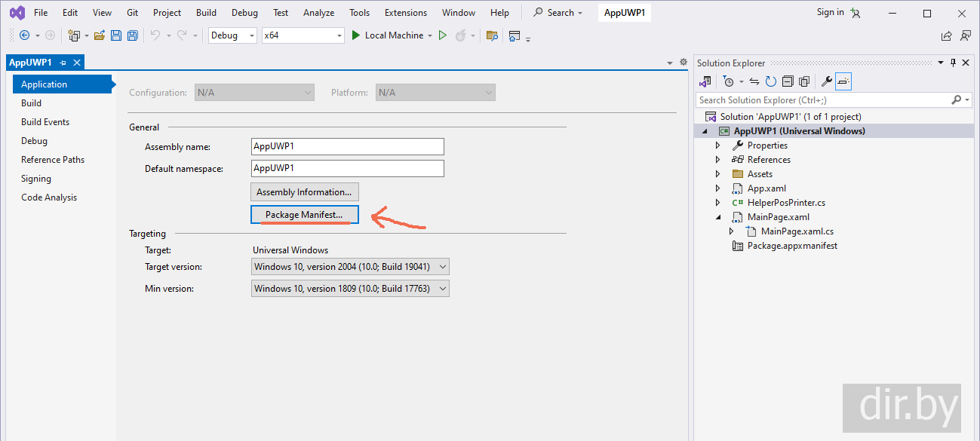
Task: Click the Assembly Information... button
Action: click(x=304, y=192)
